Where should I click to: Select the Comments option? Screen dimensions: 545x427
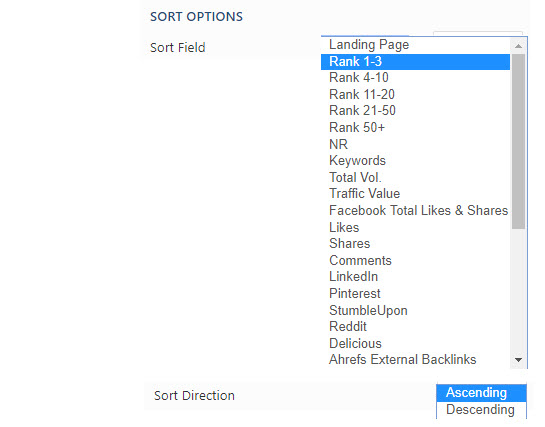[415, 261]
